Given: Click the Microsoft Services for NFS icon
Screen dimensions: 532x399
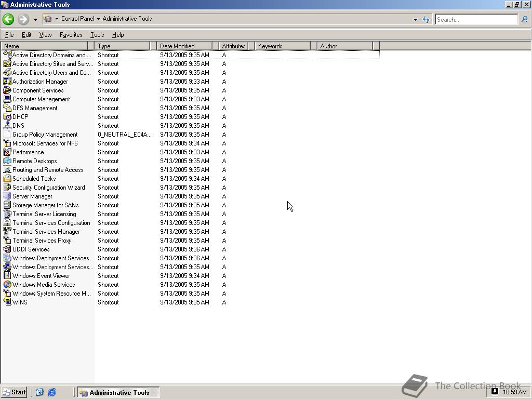Looking at the screenshot, I should click(7, 143).
